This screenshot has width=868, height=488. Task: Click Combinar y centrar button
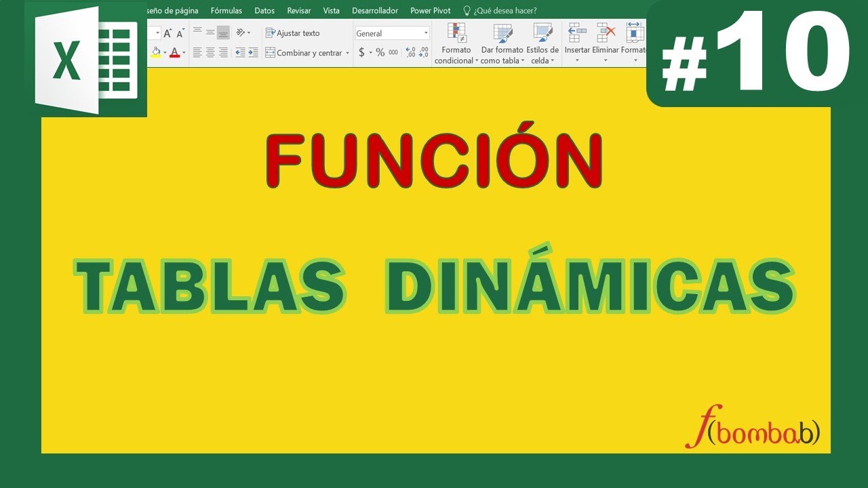(304, 52)
